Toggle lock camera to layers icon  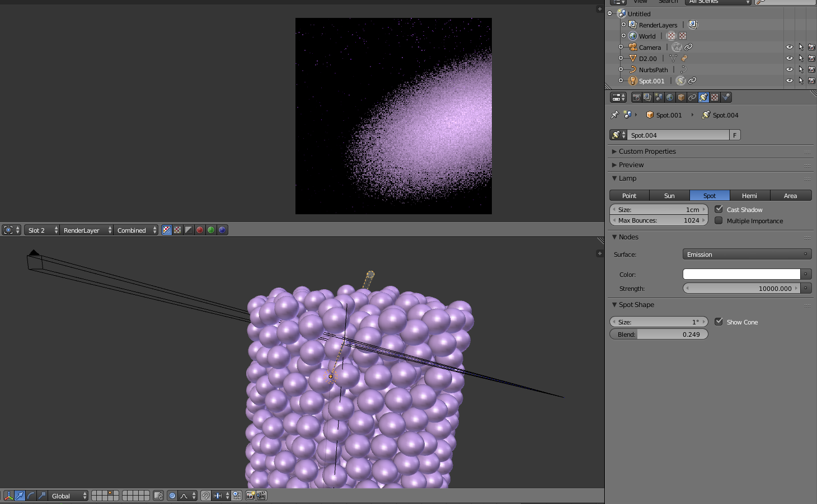158,496
